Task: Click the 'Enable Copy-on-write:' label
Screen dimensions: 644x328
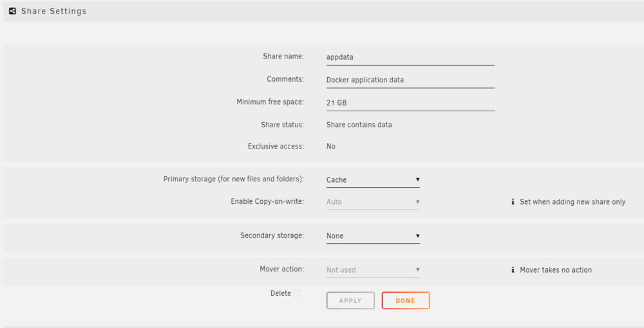Action: tap(267, 201)
